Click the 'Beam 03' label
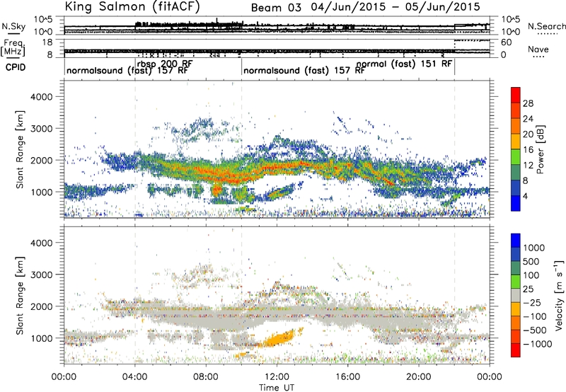 (276, 8)
